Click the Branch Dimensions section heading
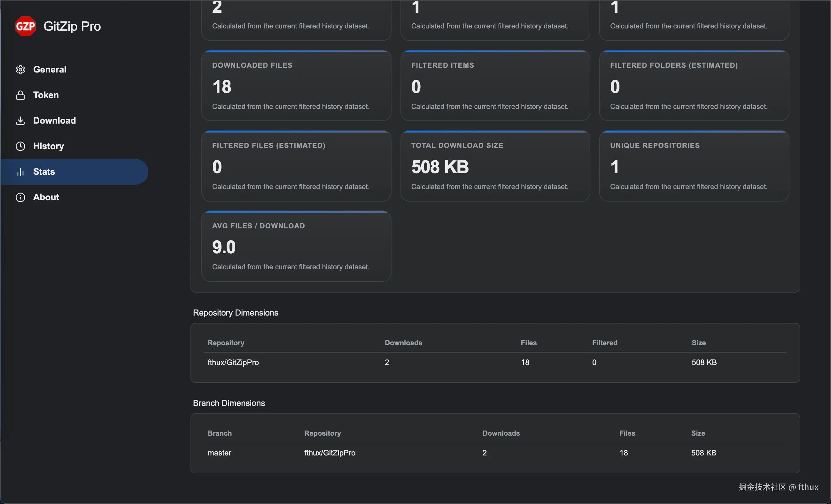 tap(229, 403)
